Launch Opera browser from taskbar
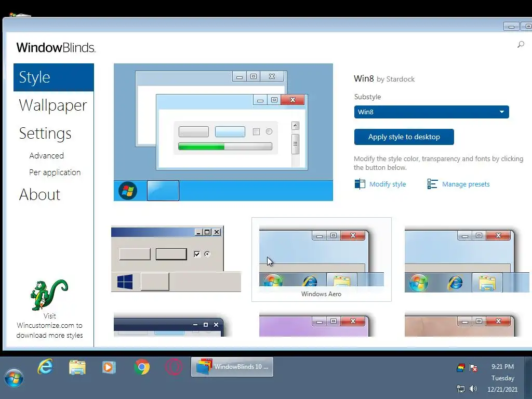 [174, 367]
